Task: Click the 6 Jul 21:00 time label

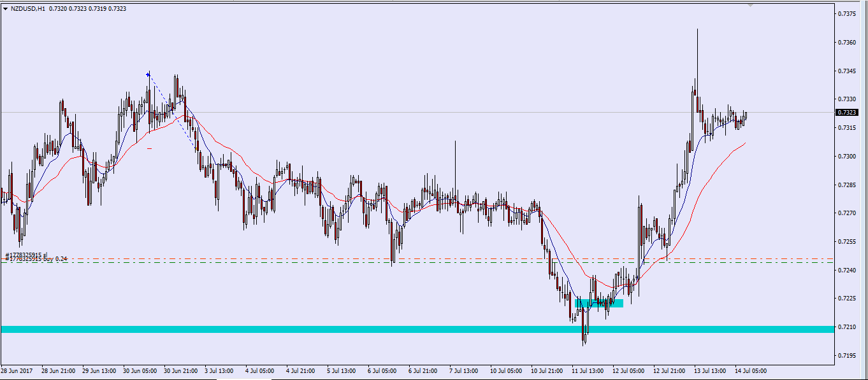Action: pos(423,370)
